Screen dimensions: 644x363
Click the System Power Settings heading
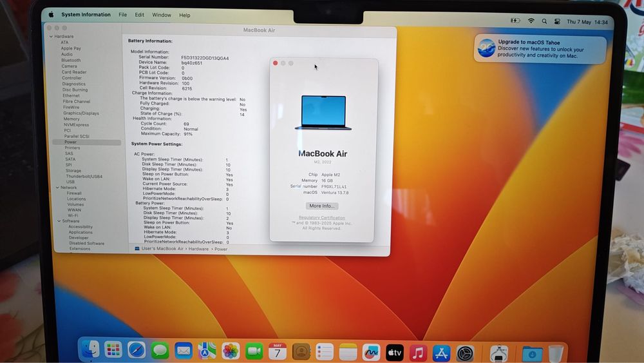coord(156,144)
